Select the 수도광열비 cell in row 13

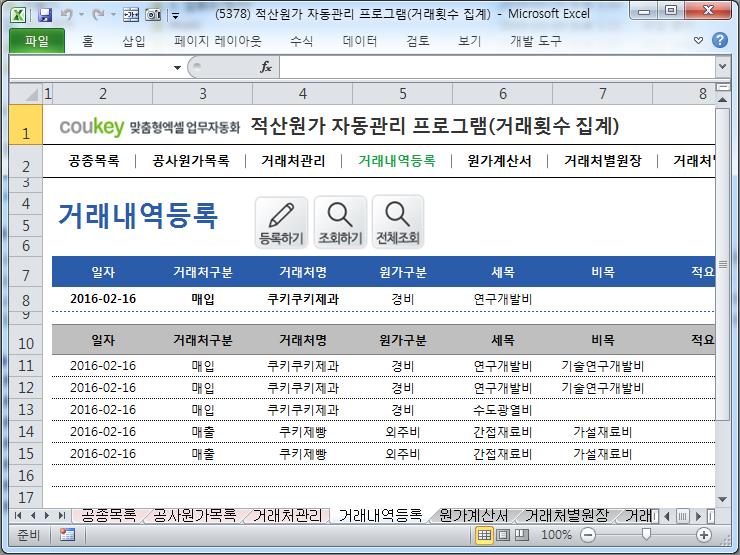click(x=503, y=410)
